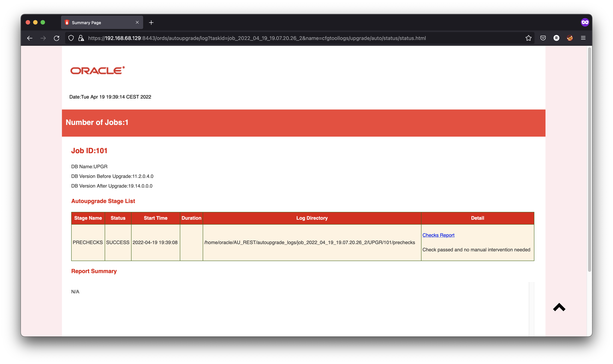Click the Detail column header

point(478,218)
